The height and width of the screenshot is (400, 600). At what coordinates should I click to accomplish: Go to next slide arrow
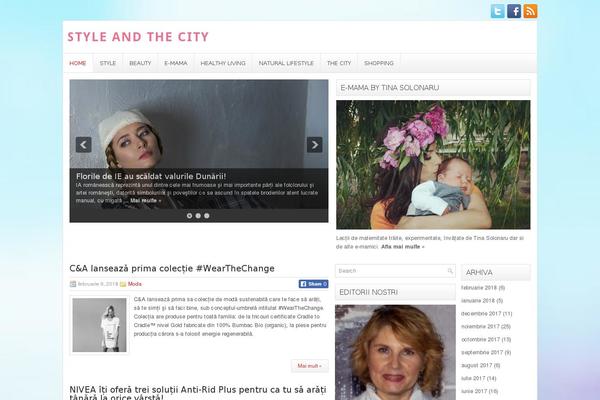pyautogui.click(x=315, y=145)
